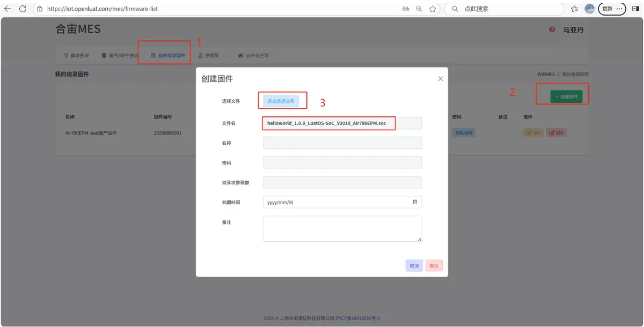
Task: Click the 点此搜索 search box
Action: (x=504, y=9)
